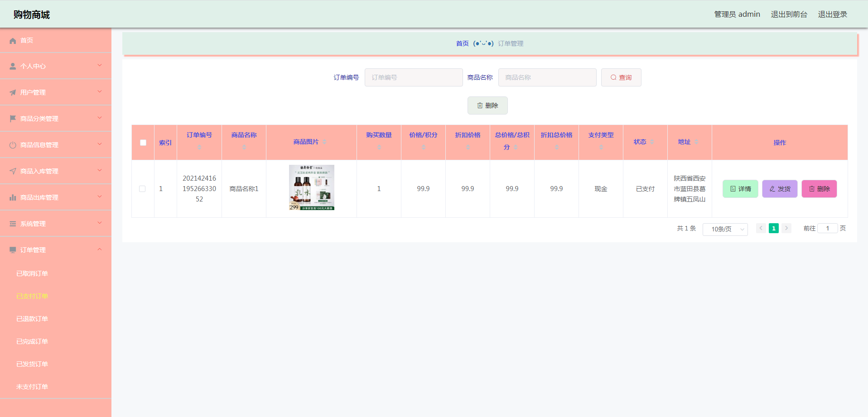Click the sort arrows under 购买数量 header
The width and height of the screenshot is (868, 417).
(379, 147)
